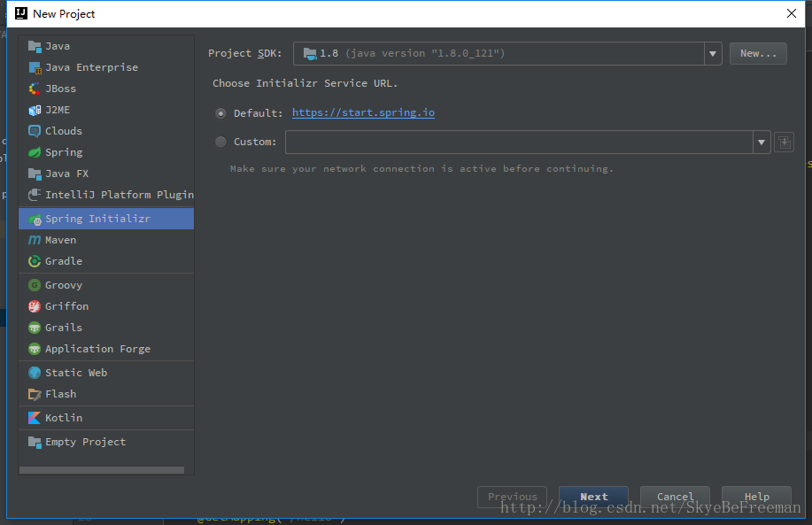Select Kotlin project type

pyautogui.click(x=106, y=418)
